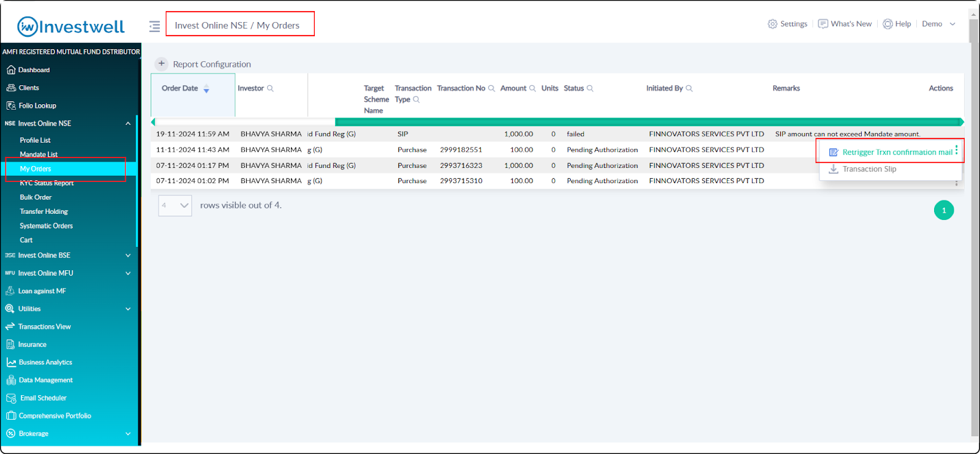Image resolution: width=980 pixels, height=454 pixels.
Task: Open the rows-visible count dropdown
Action: click(x=175, y=205)
